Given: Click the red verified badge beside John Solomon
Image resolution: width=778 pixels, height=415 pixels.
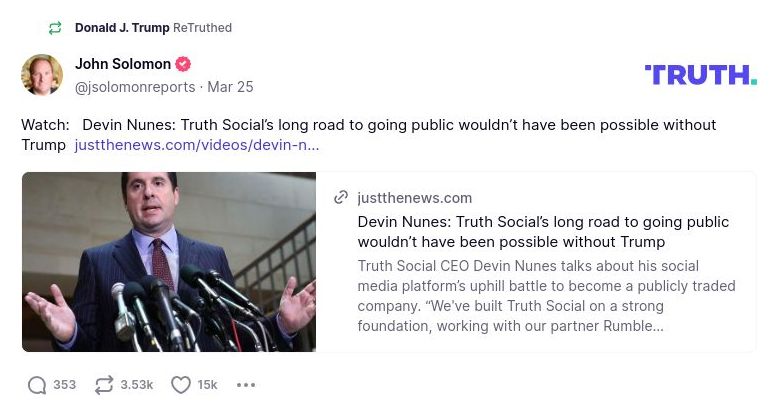Looking at the screenshot, I should tap(183, 64).
